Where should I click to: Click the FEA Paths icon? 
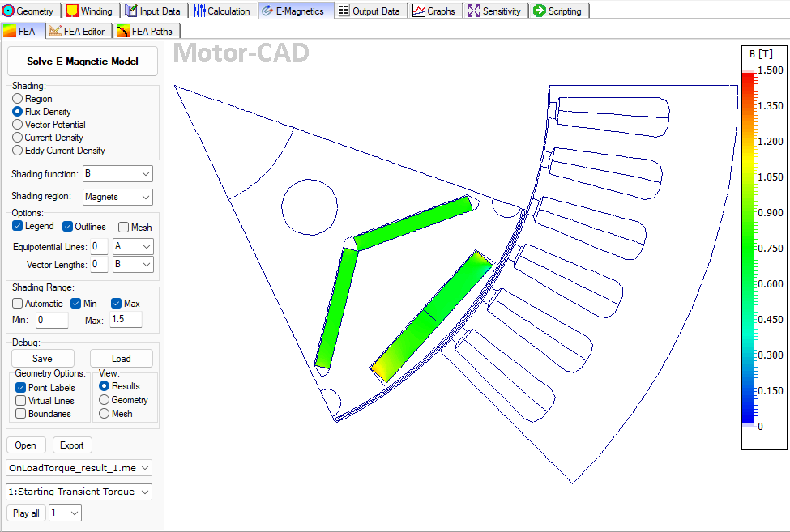pos(122,32)
